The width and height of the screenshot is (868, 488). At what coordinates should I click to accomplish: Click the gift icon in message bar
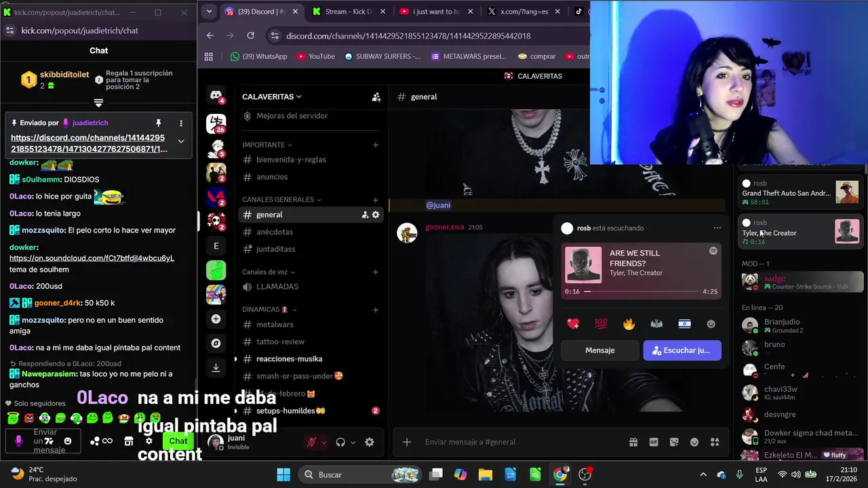[633, 442]
